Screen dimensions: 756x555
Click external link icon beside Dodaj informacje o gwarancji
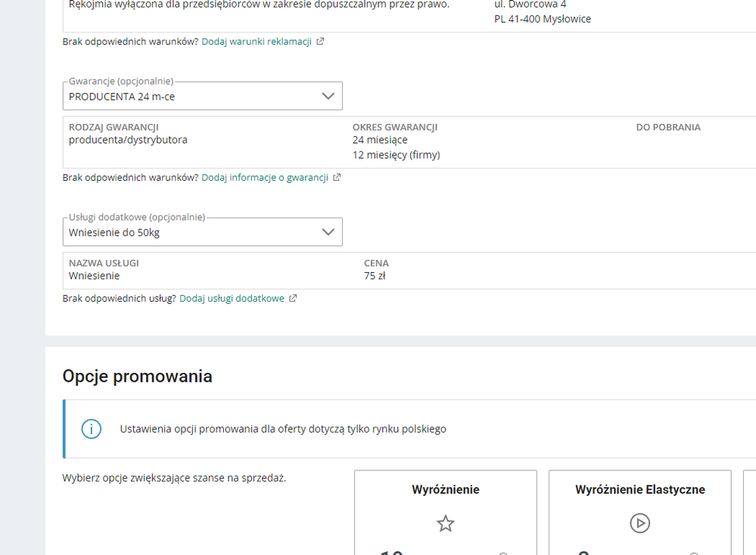point(337,178)
